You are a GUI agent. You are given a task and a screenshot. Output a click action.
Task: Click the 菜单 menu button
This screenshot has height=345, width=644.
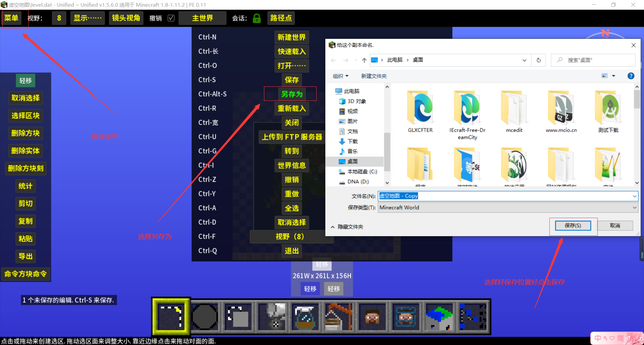11,18
